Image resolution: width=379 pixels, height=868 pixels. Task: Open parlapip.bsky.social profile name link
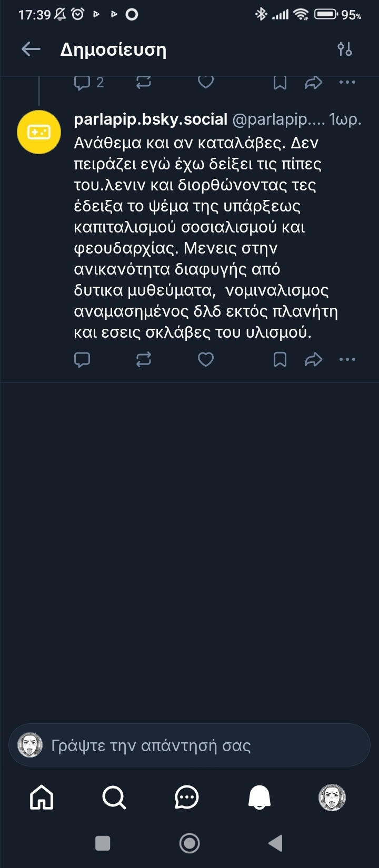click(x=151, y=120)
